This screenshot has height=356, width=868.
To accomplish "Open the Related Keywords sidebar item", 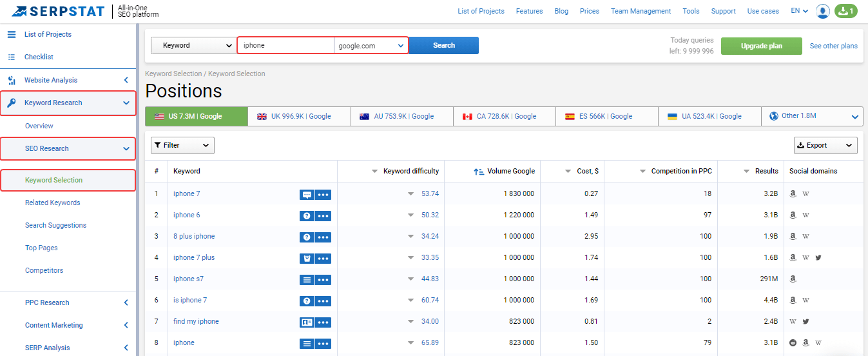I will tap(53, 203).
